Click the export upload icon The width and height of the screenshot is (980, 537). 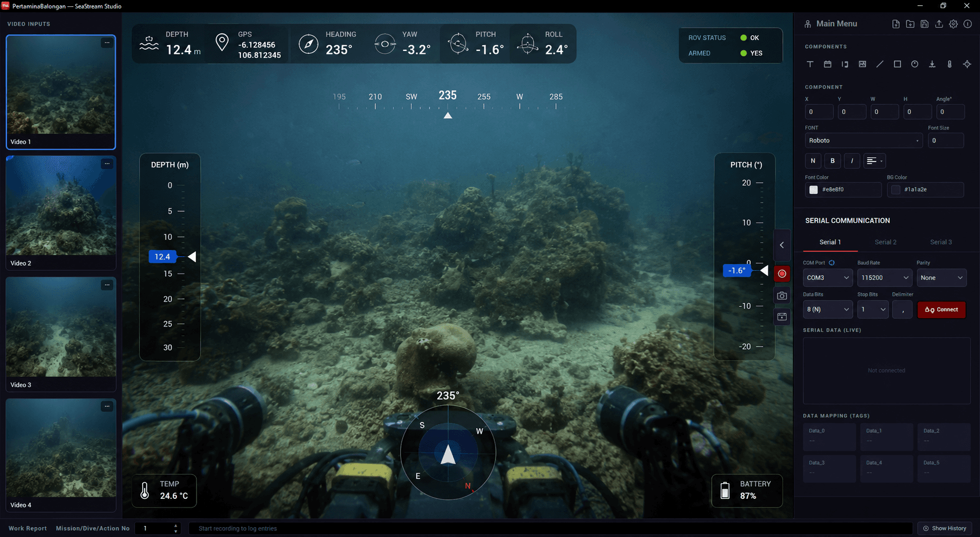tap(939, 24)
